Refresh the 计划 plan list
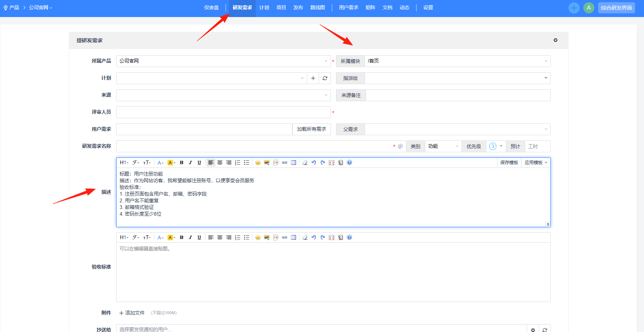 coord(325,78)
